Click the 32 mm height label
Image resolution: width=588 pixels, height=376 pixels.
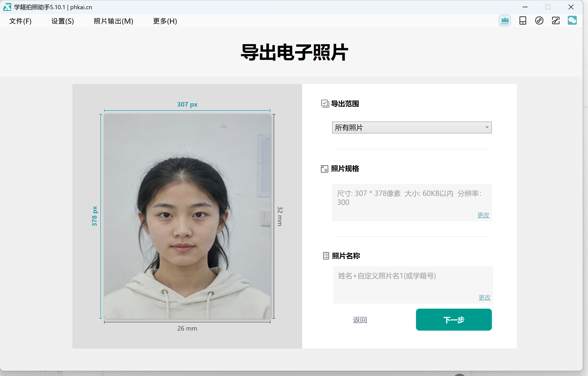(x=280, y=216)
